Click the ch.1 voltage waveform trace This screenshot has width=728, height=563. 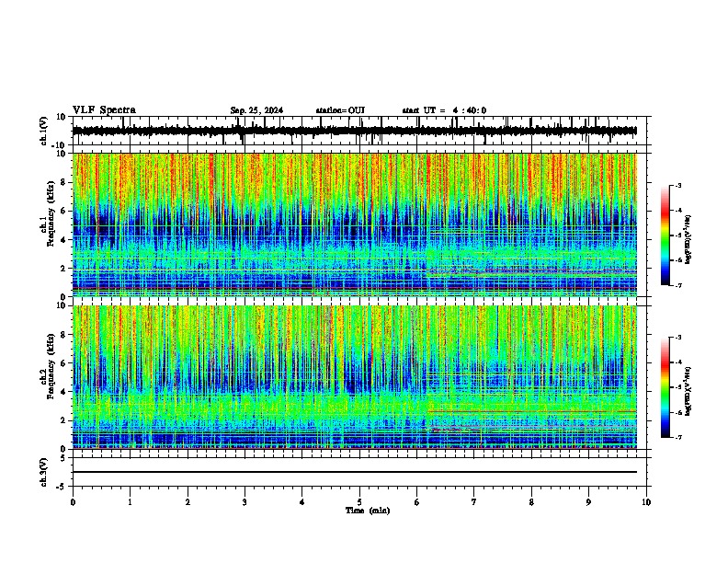coord(355,131)
